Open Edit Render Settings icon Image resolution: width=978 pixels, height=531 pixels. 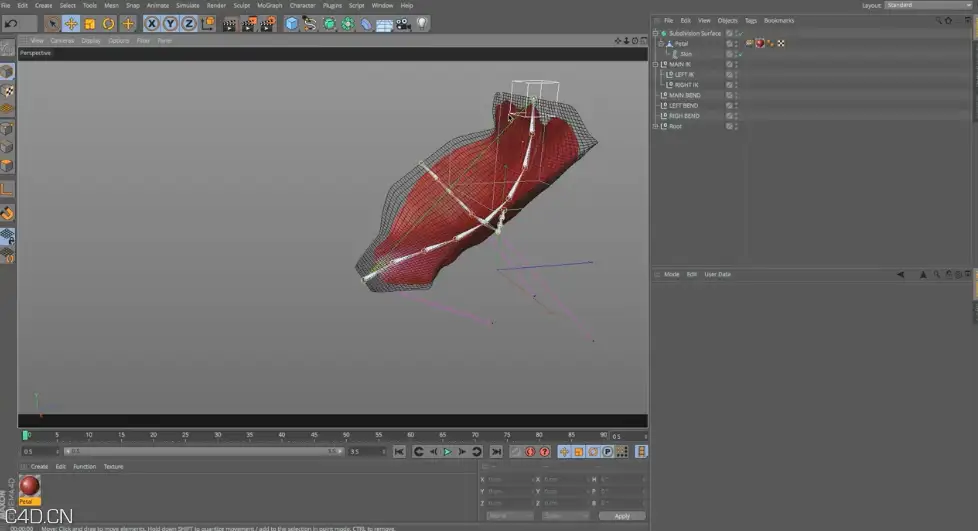267,24
